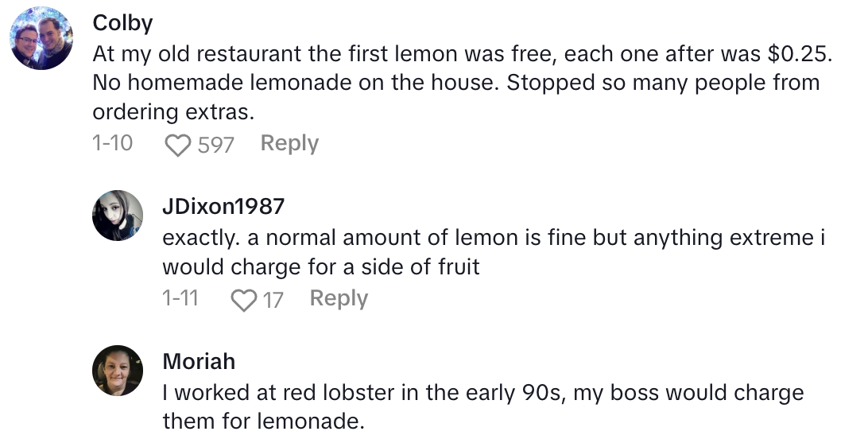Like Colby's comment with the heart icon
Screen dimensions: 868x439
pyautogui.click(x=178, y=145)
